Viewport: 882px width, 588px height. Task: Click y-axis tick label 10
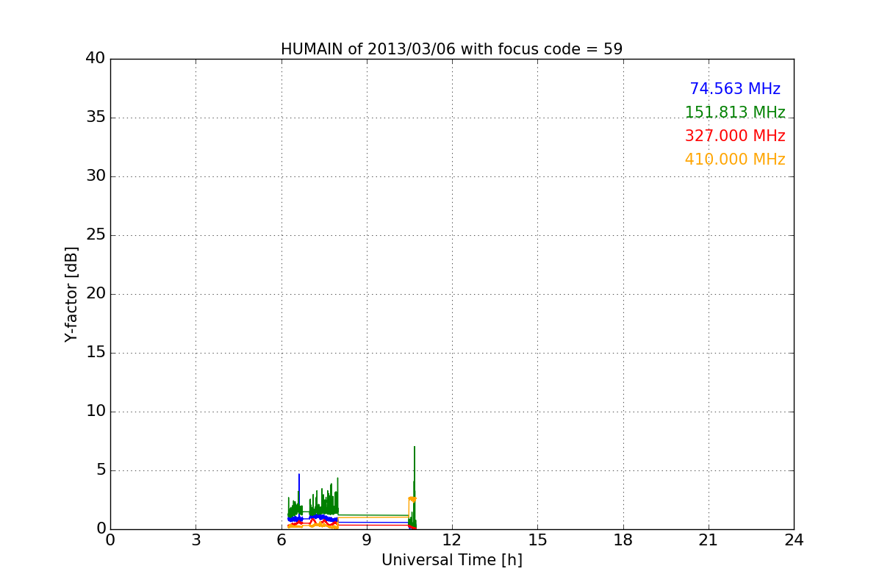95,412
